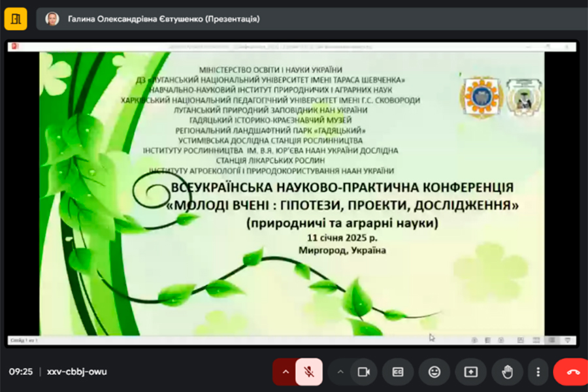
Task: Switch to Normal view in the PowerPoint status bar
Action: (521, 340)
